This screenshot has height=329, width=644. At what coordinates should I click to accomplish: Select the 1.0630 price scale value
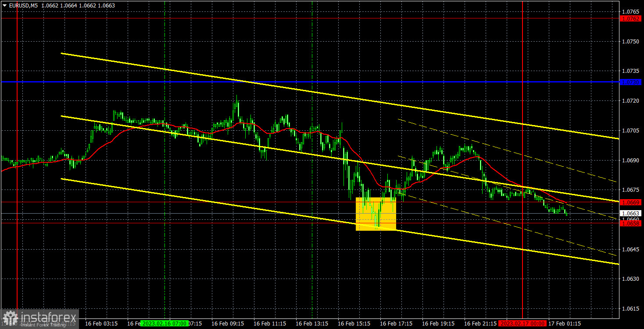point(631,279)
